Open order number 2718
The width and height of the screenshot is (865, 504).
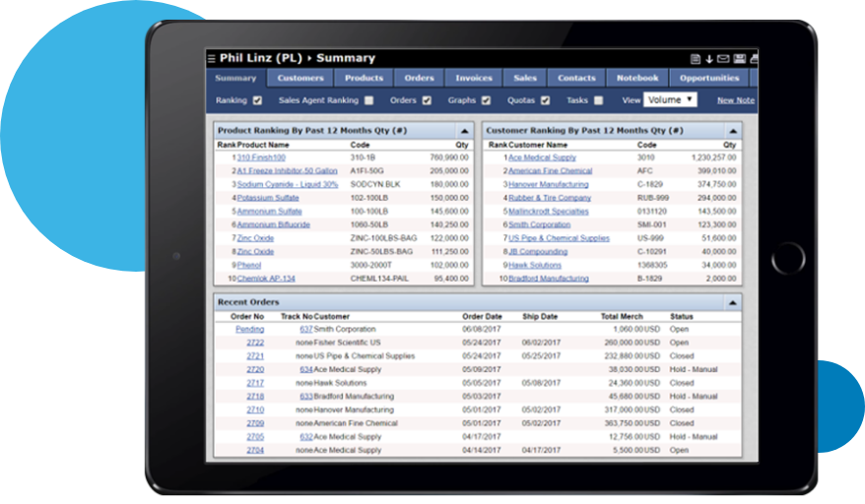255,397
